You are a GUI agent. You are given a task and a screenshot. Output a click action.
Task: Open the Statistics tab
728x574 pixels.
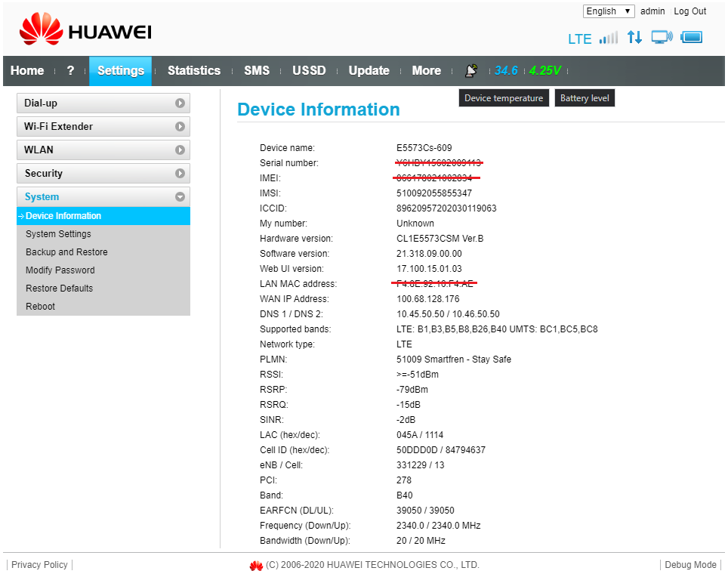(x=194, y=70)
